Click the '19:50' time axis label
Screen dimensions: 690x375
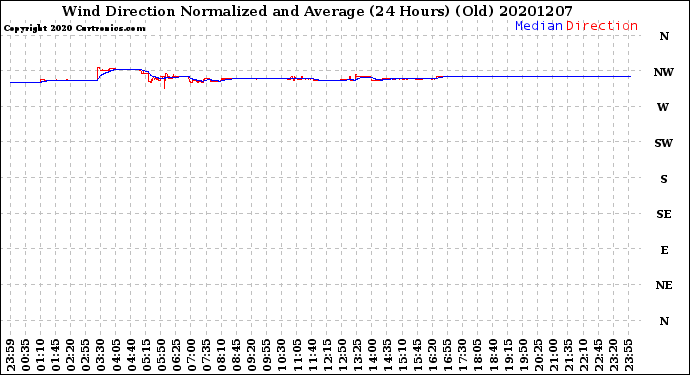click(x=523, y=355)
